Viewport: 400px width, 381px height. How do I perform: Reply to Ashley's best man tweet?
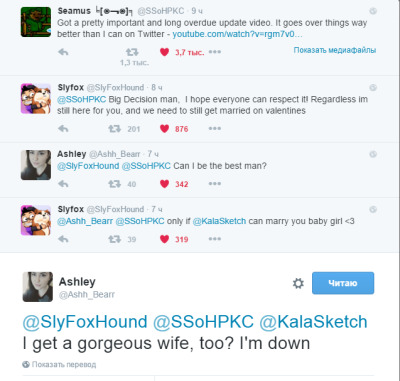coord(63,184)
